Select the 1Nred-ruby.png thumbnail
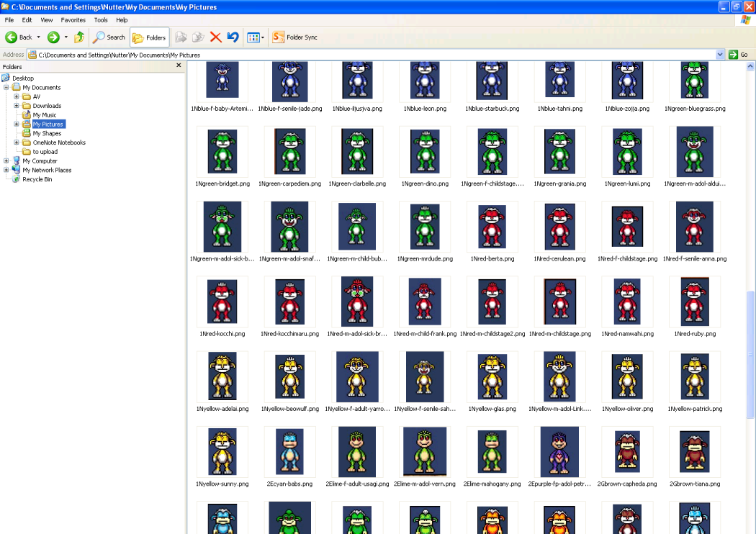 (694, 302)
